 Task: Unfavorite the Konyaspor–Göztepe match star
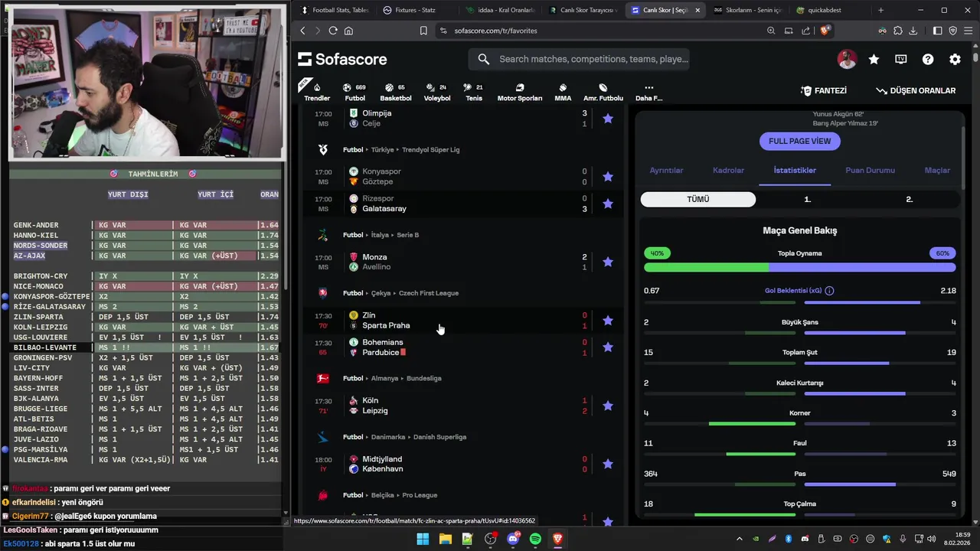pos(608,177)
